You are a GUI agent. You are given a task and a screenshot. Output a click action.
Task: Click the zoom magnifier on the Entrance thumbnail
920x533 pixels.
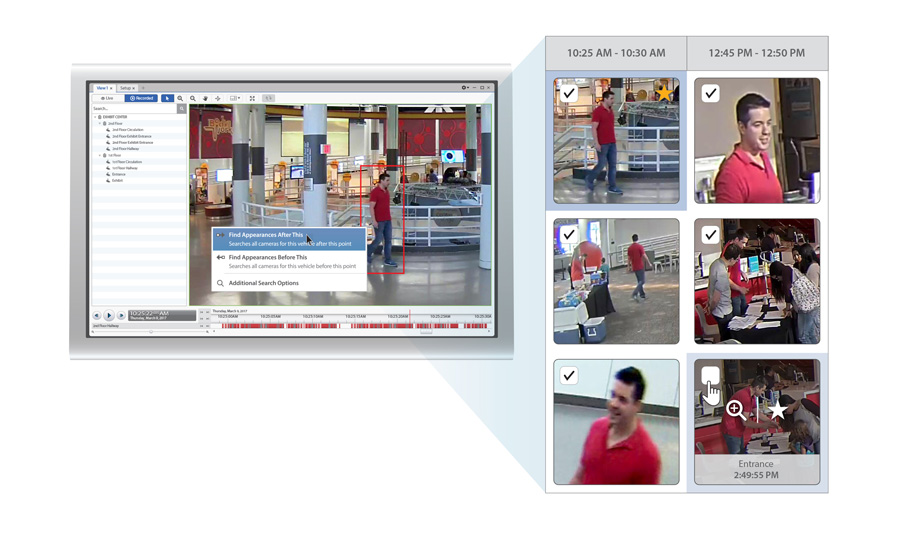click(735, 409)
